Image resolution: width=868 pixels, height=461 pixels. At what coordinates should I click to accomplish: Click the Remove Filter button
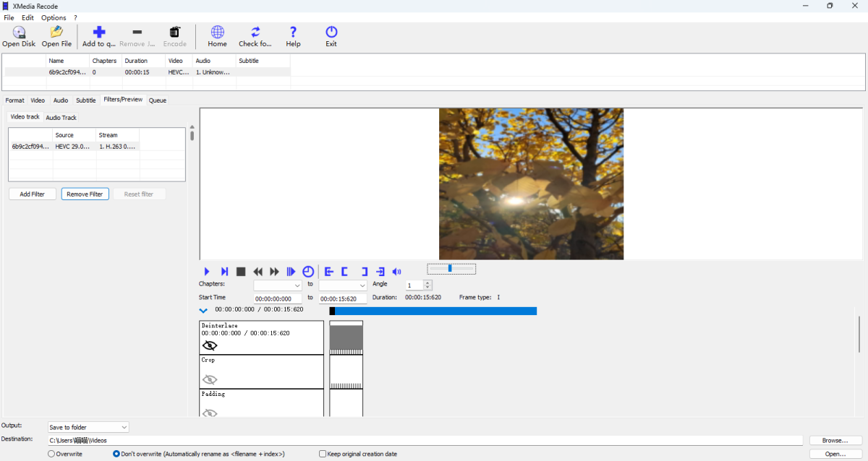(85, 194)
